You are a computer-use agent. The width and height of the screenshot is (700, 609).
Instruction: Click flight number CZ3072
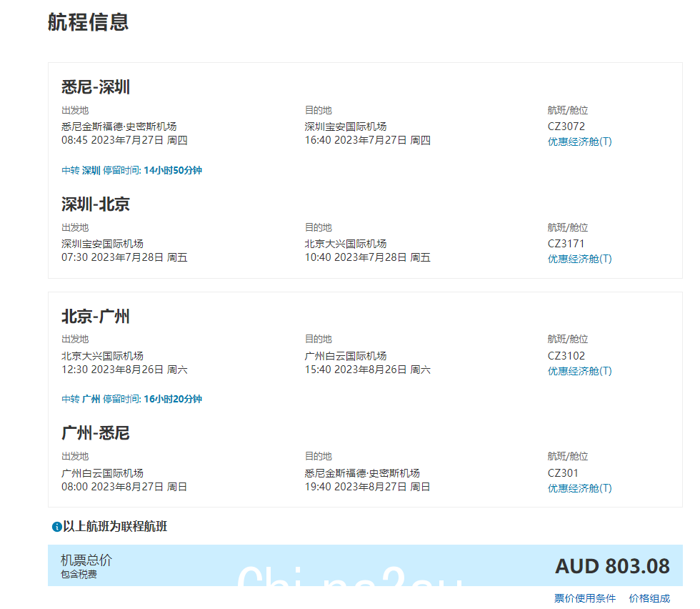click(566, 127)
